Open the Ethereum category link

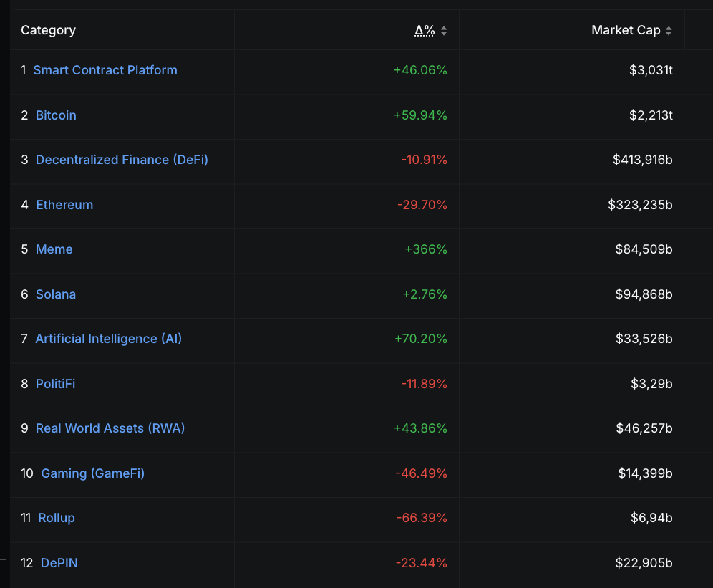(x=64, y=205)
